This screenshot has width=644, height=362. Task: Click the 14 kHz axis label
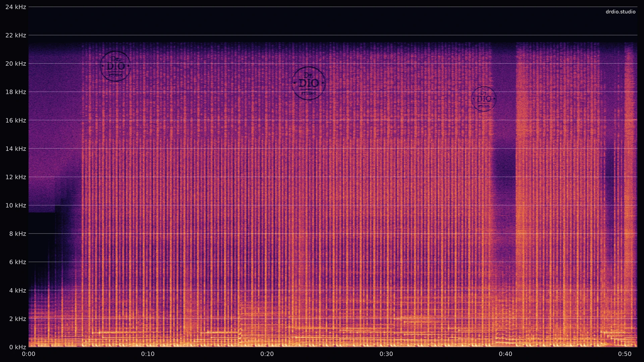[x=16, y=149]
